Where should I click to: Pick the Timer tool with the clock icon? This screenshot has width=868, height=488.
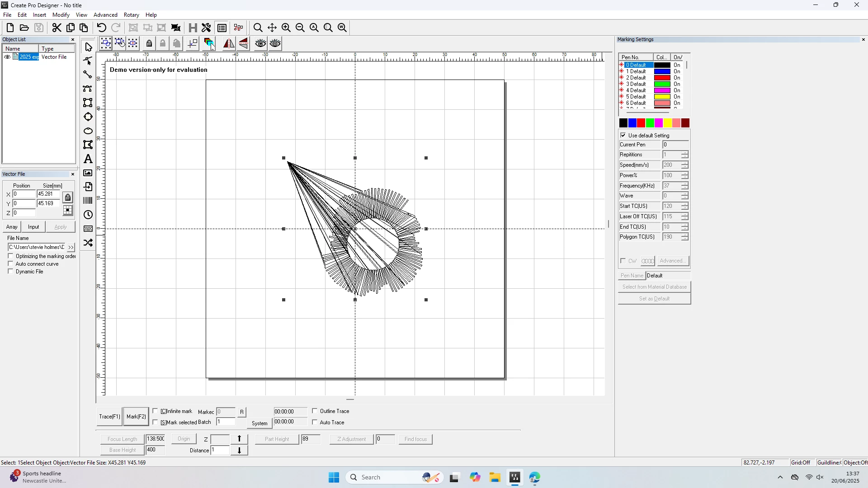[88, 215]
